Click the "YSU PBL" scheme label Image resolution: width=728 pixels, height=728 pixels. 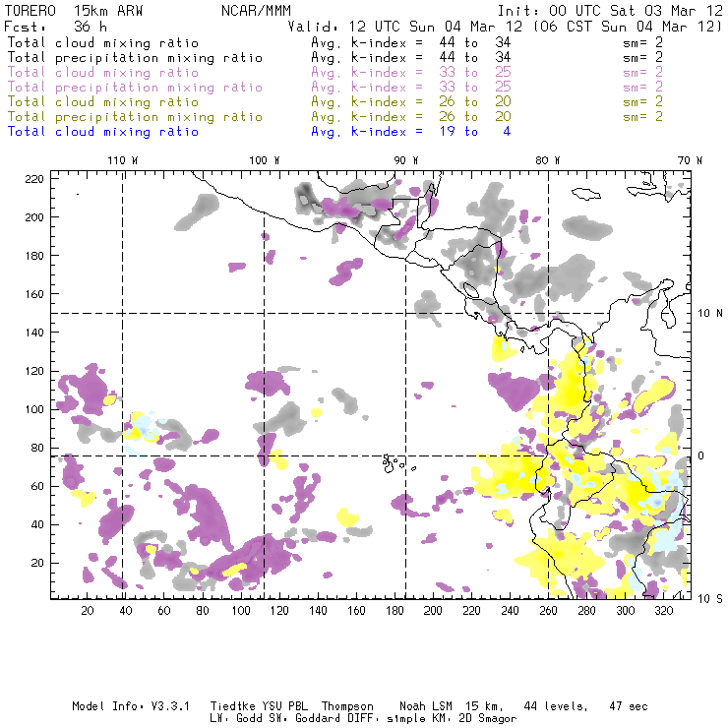coord(284,706)
